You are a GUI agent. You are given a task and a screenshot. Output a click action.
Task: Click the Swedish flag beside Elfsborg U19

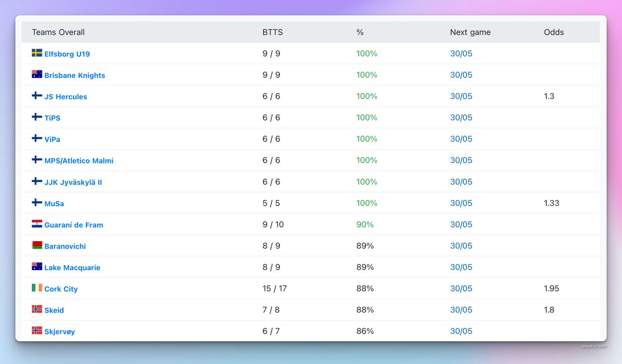tap(37, 53)
